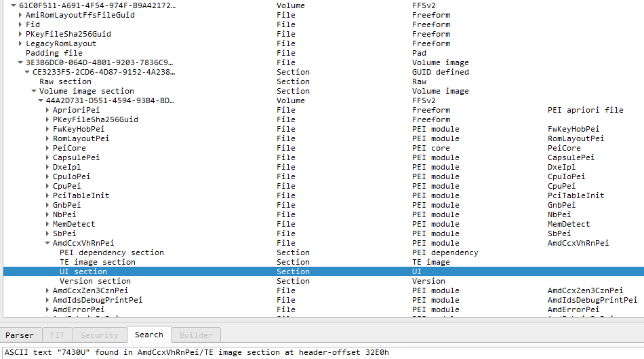Collapse the AmdCcxVhRnPei tree node
Screen dimensions: 644x359
click(x=47, y=243)
